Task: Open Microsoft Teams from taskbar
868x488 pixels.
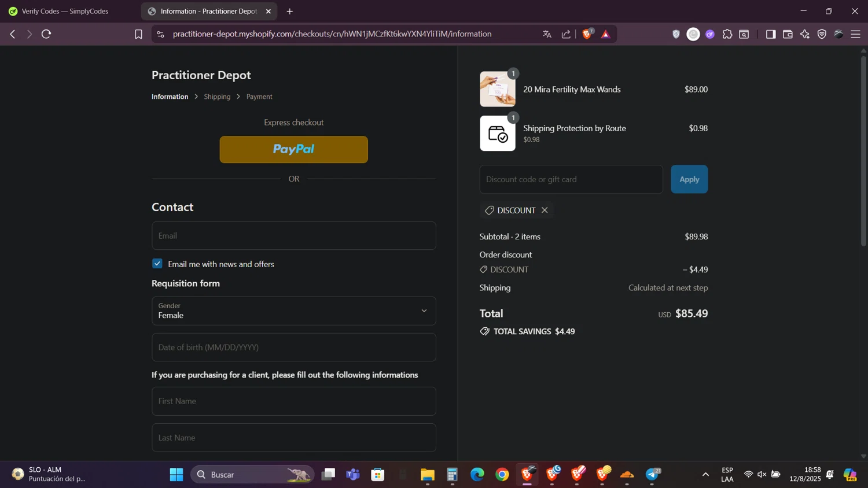Action: (x=353, y=475)
